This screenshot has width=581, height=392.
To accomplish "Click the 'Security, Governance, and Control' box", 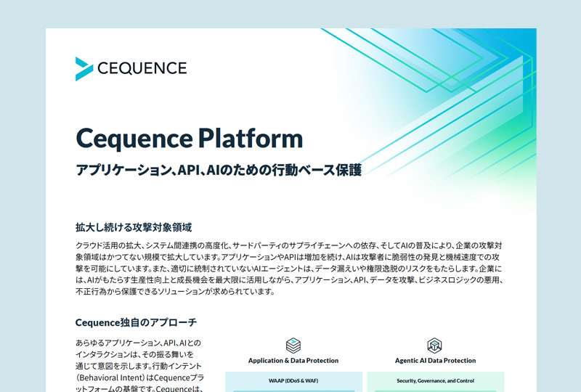I will click(x=435, y=381).
